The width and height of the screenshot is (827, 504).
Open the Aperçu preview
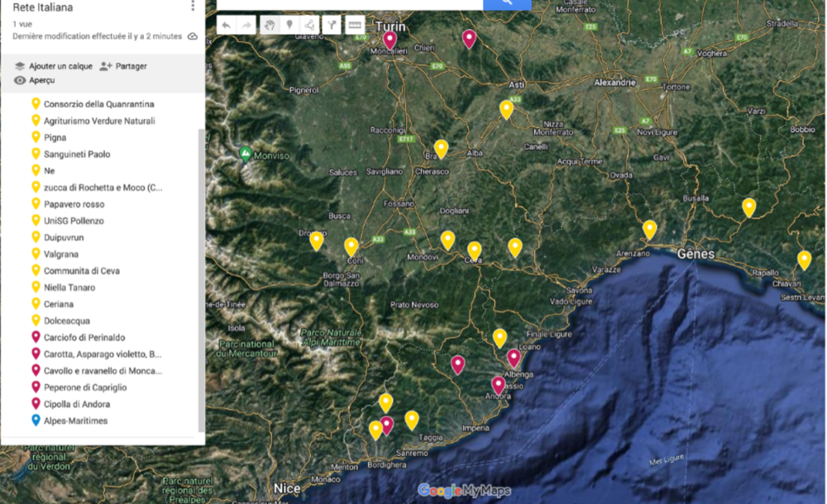(x=35, y=80)
